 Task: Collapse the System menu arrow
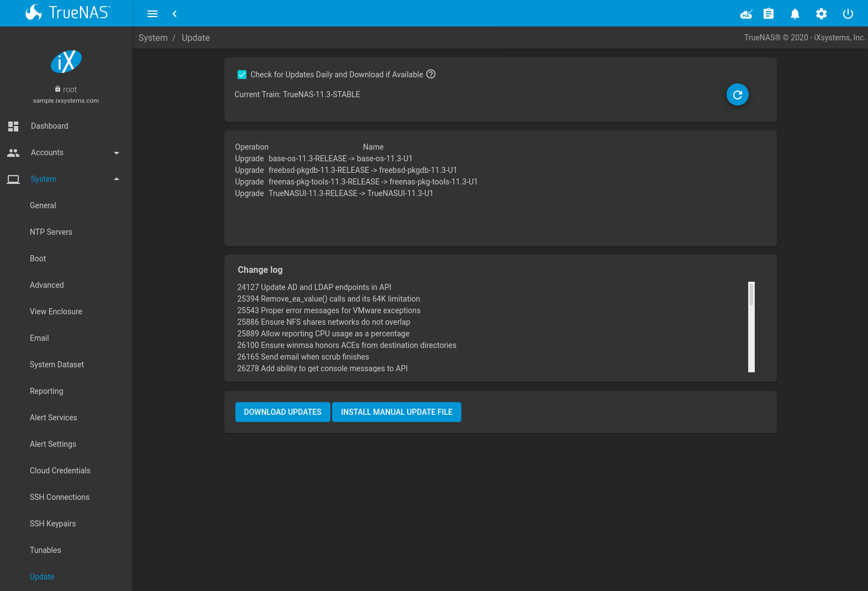click(x=117, y=179)
